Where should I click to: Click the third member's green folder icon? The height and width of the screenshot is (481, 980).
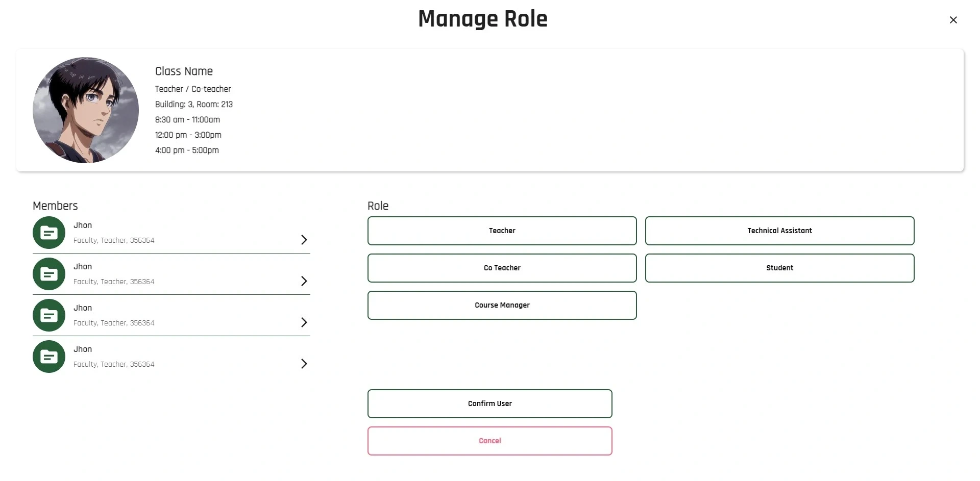pos(49,315)
